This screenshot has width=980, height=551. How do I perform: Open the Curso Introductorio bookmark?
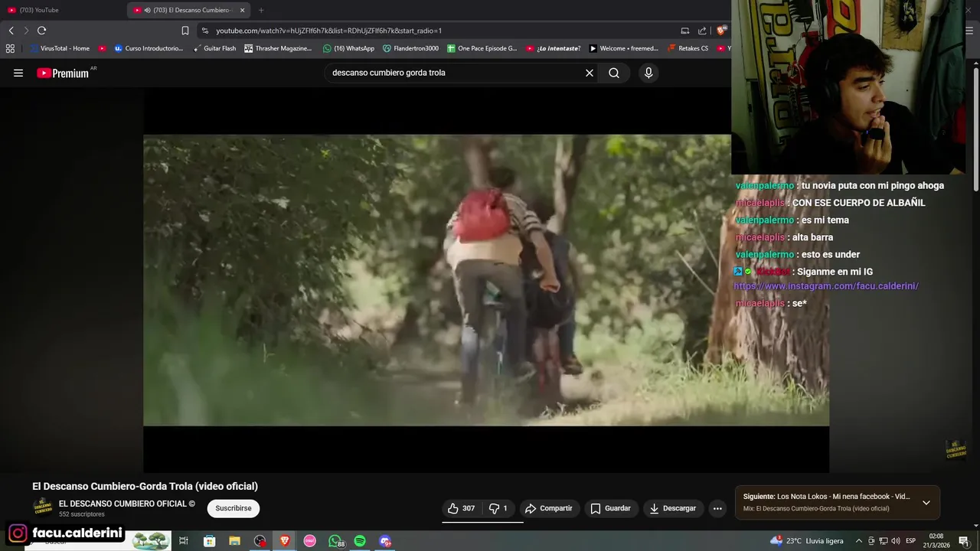(x=149, y=48)
